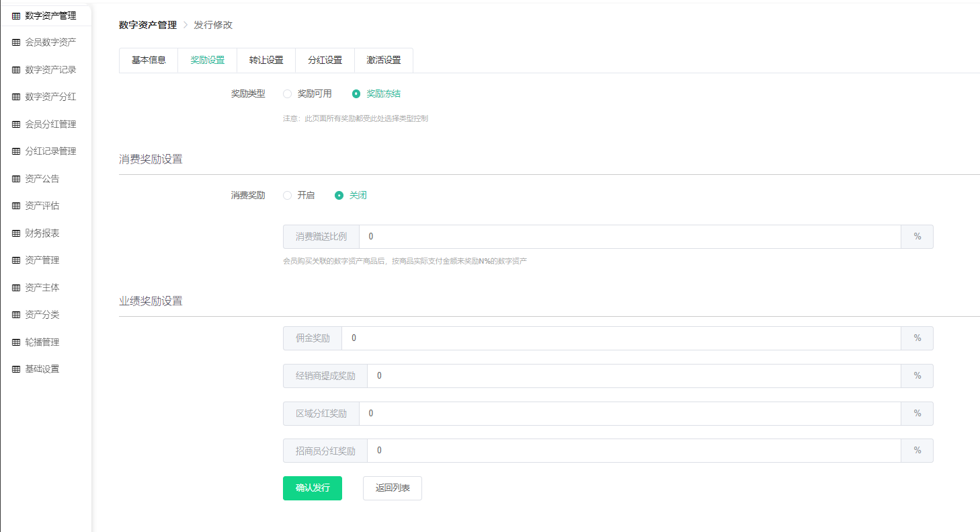Select the 奖励可用 radio option
The width and height of the screenshot is (980, 532).
point(288,94)
